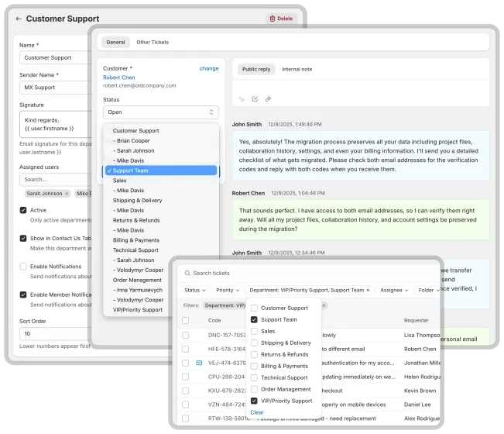Uncheck Show in Contact Us Tab
This screenshot has width=504, height=434.
pos(23,239)
